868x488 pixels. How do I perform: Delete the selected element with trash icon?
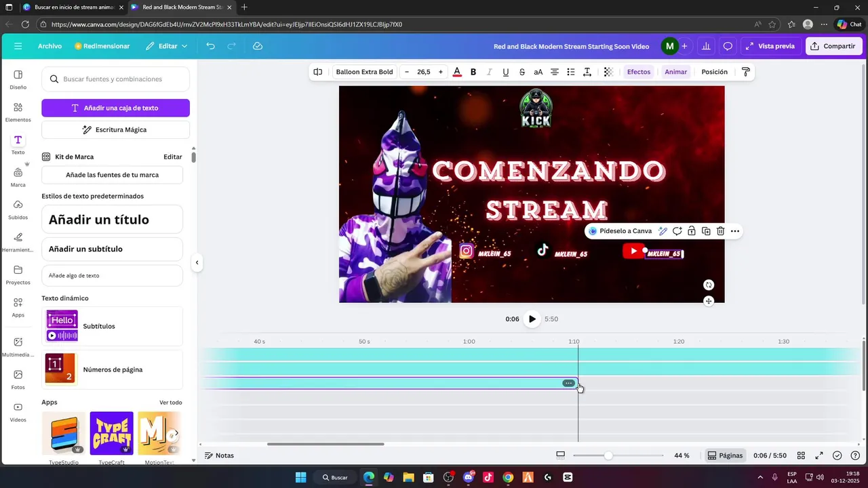click(721, 231)
